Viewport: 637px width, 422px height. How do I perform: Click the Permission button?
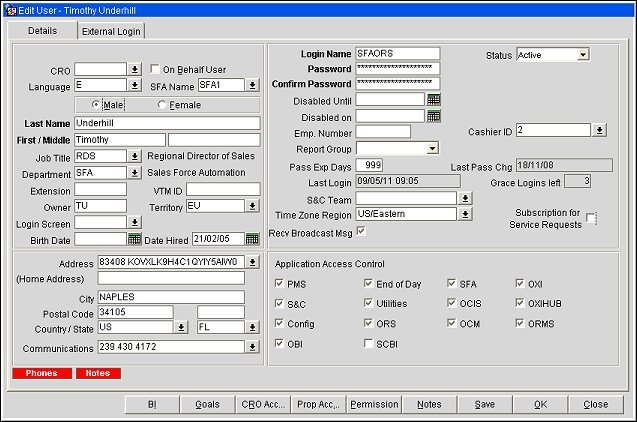[374, 404]
